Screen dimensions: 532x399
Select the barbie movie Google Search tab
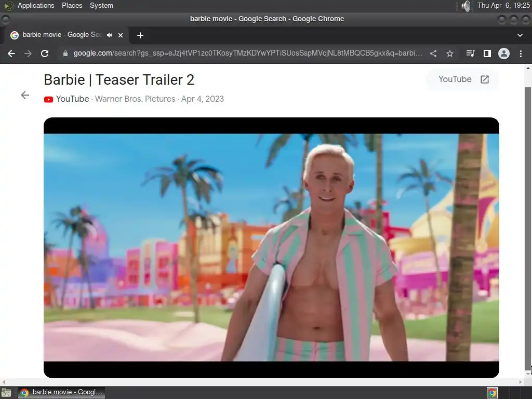[x=64, y=35]
